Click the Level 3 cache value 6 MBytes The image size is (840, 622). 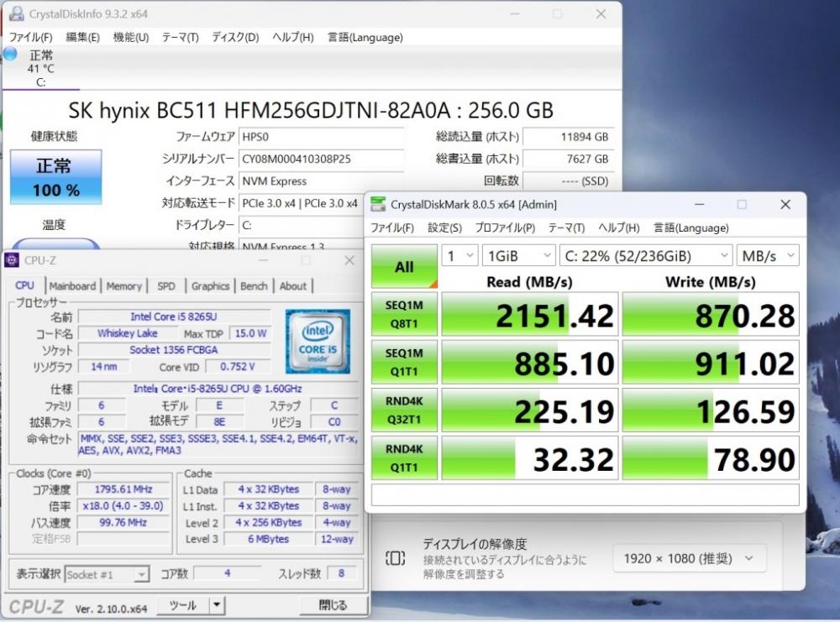point(269,539)
